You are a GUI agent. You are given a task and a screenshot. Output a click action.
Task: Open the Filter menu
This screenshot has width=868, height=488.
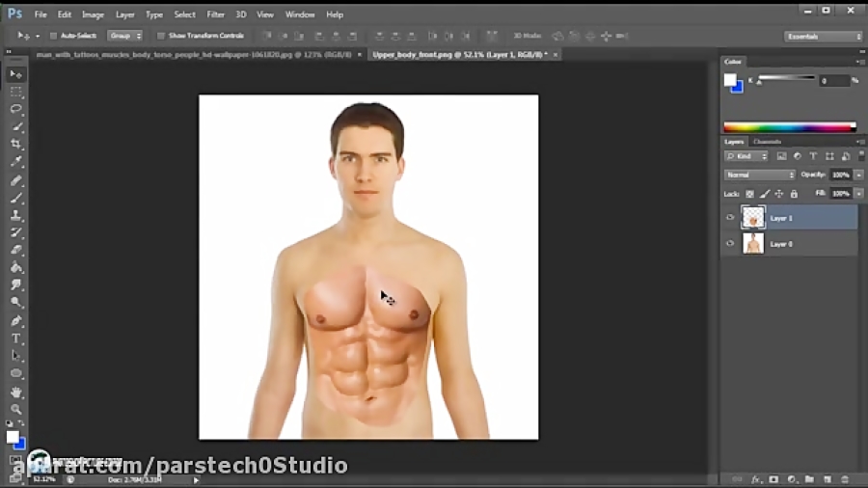pos(215,14)
